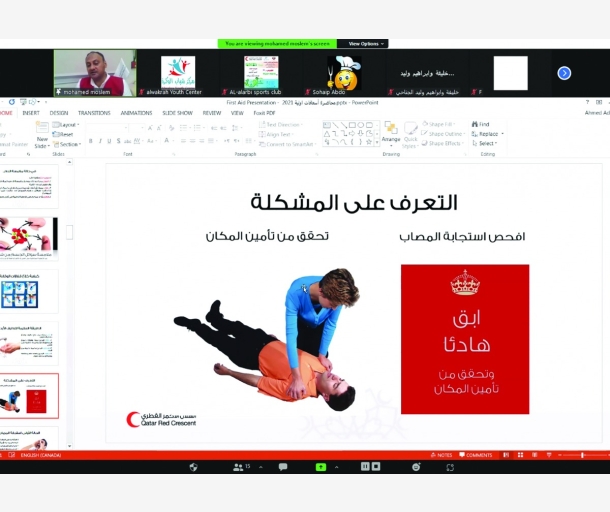Show next participants with blue arrow
The height and width of the screenshot is (512, 610).
pos(564,73)
